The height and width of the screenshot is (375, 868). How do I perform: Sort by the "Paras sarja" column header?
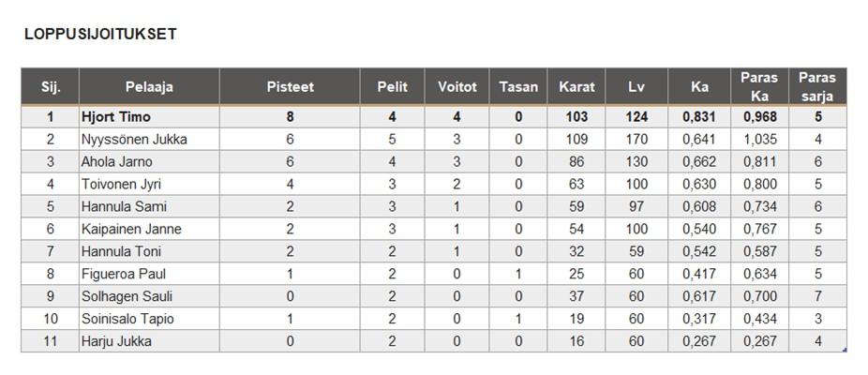pos(817,86)
